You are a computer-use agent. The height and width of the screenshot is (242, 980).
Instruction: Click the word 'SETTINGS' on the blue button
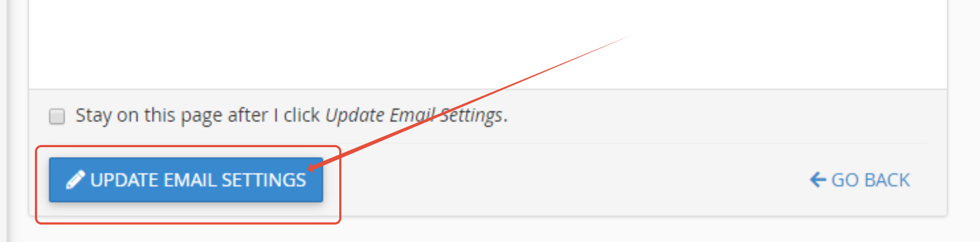[264, 180]
